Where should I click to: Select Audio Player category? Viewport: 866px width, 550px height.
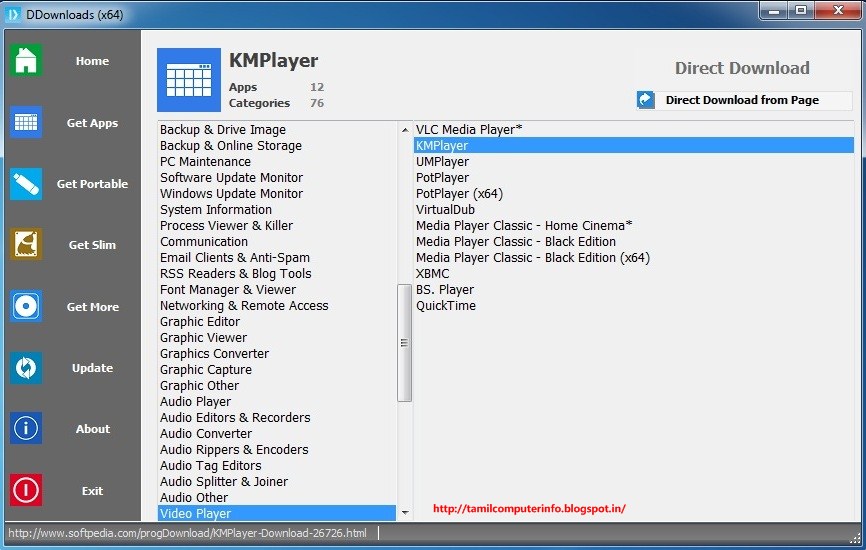(x=277, y=402)
